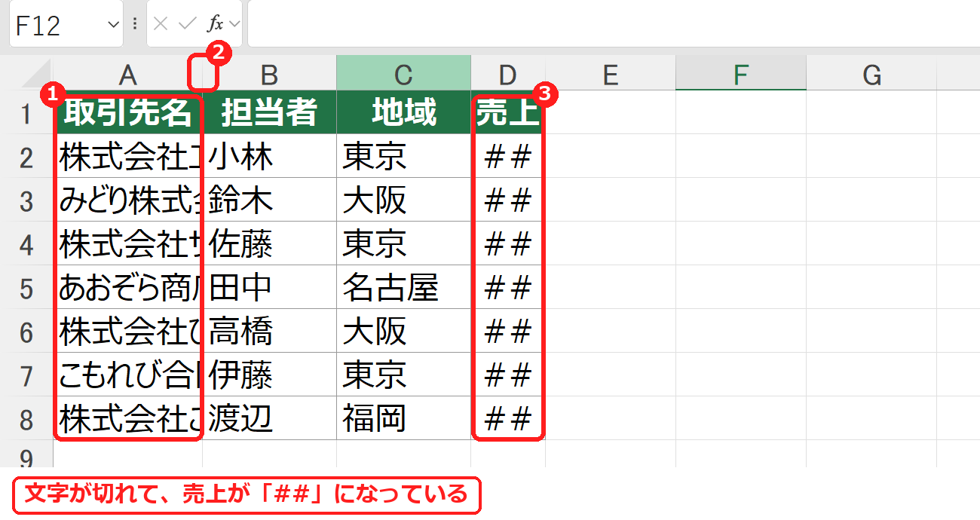This screenshot has width=980, height=520.
Task: Click the Select All corner triangle
Action: (35, 73)
